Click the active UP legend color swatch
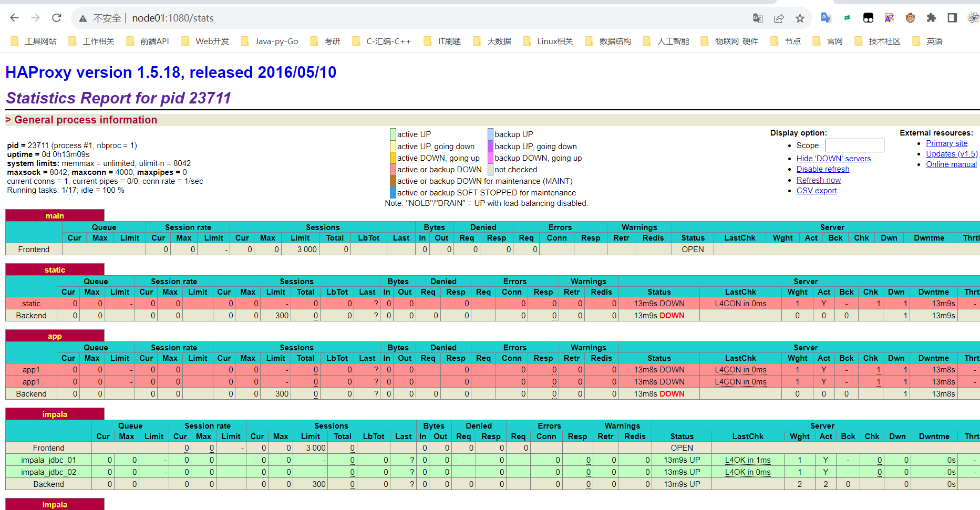The height and width of the screenshot is (510, 980). pyautogui.click(x=393, y=134)
